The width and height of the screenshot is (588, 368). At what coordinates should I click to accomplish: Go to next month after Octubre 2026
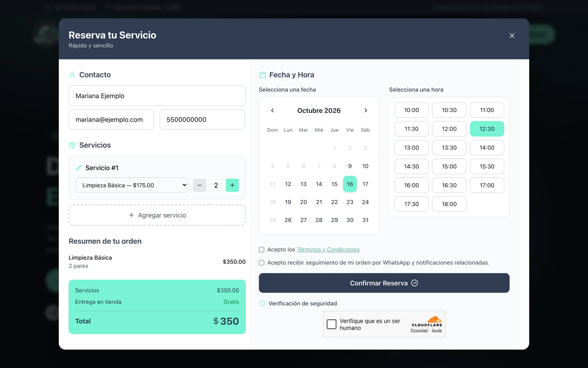(x=366, y=110)
